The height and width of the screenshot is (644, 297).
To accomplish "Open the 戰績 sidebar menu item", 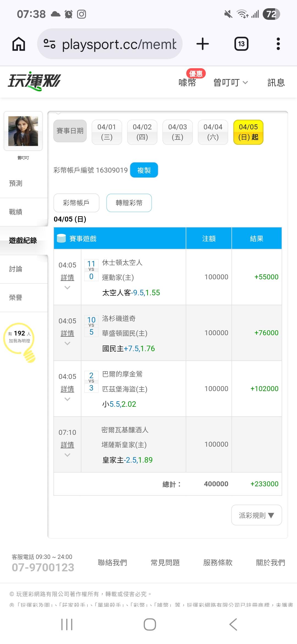I will pos(16,212).
